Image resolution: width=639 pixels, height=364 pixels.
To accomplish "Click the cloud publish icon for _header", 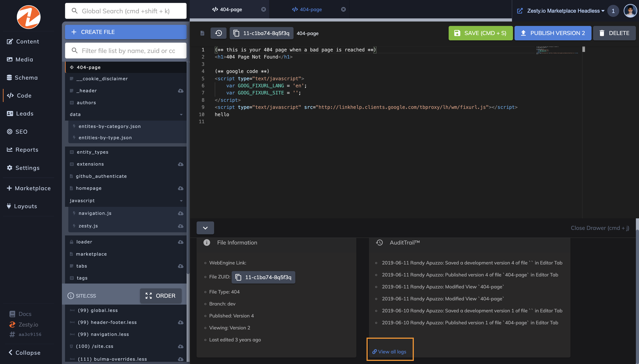I will click(x=181, y=91).
